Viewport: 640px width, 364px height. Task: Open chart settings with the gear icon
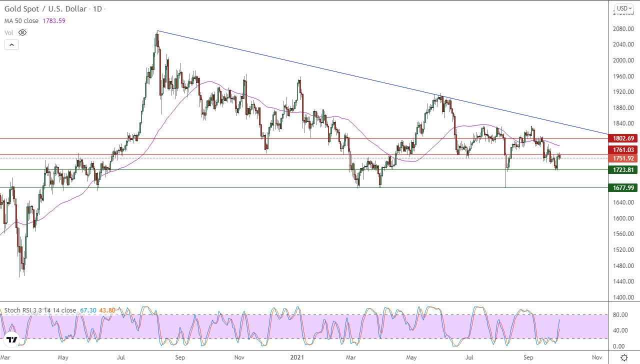click(624, 357)
